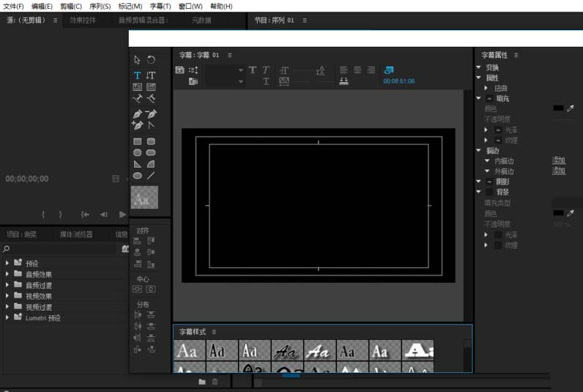Choose the Line tool

[151, 176]
